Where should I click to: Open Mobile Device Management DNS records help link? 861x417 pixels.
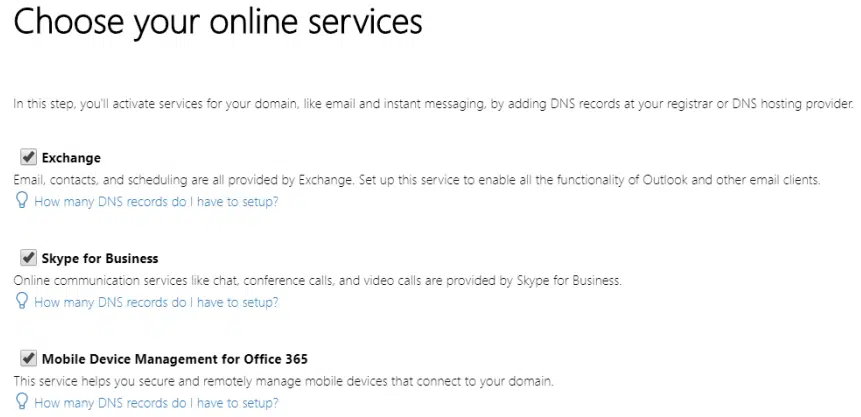(156, 403)
